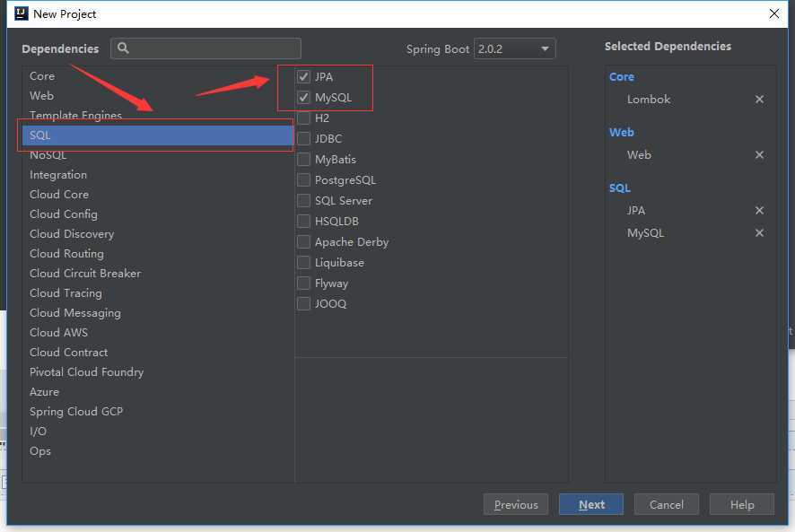795x532 pixels.
Task: Enable the H2 checkbox
Action: pos(303,118)
